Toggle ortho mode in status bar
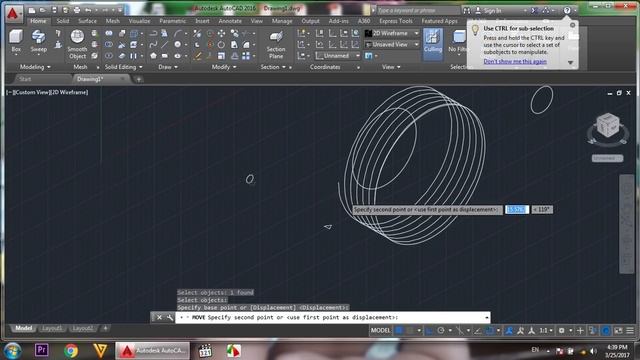The image size is (640, 360). pos(429,330)
